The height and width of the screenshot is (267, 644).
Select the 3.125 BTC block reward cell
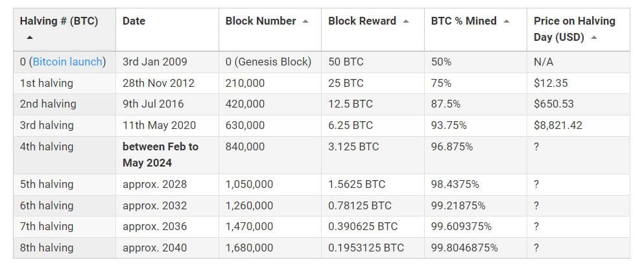click(x=350, y=147)
